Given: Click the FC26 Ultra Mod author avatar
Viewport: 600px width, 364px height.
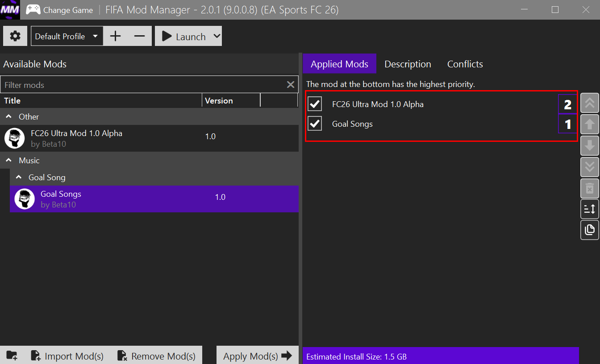Looking at the screenshot, I should 14,138.
